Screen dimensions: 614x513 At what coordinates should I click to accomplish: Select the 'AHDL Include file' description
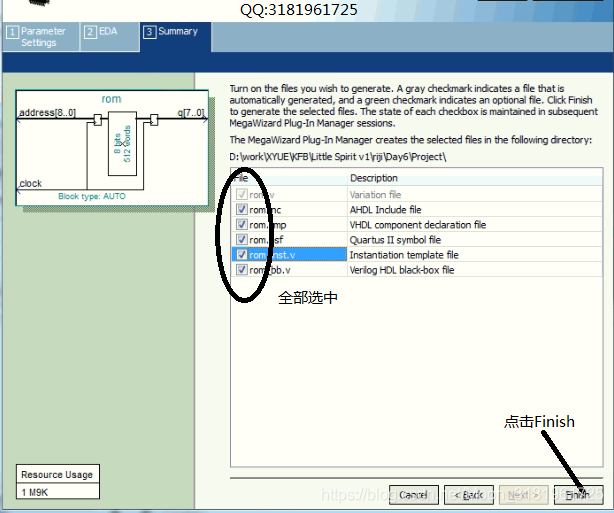tap(385, 210)
